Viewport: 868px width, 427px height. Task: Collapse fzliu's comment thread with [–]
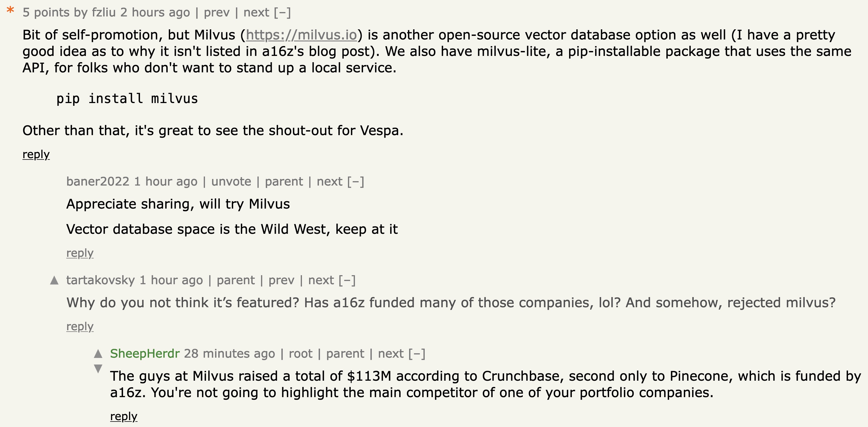(x=282, y=12)
